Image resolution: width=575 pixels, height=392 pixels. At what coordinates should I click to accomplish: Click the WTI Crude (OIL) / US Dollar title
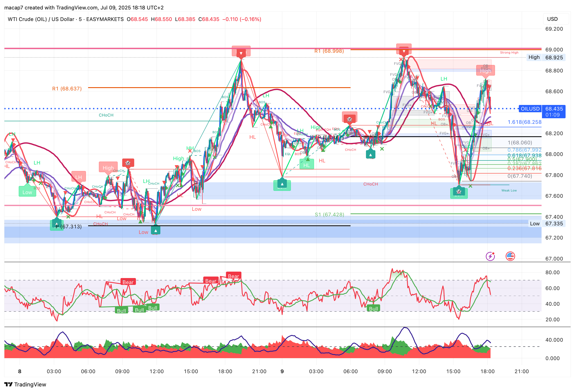41,19
